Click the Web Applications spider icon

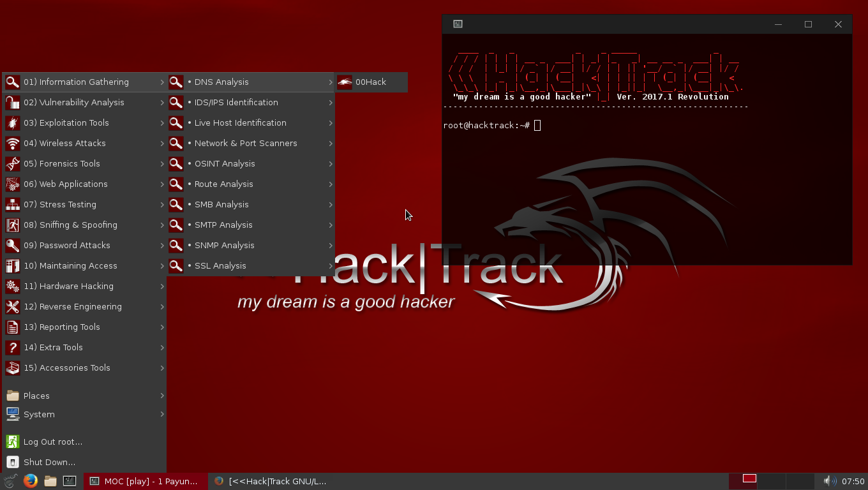(13, 184)
